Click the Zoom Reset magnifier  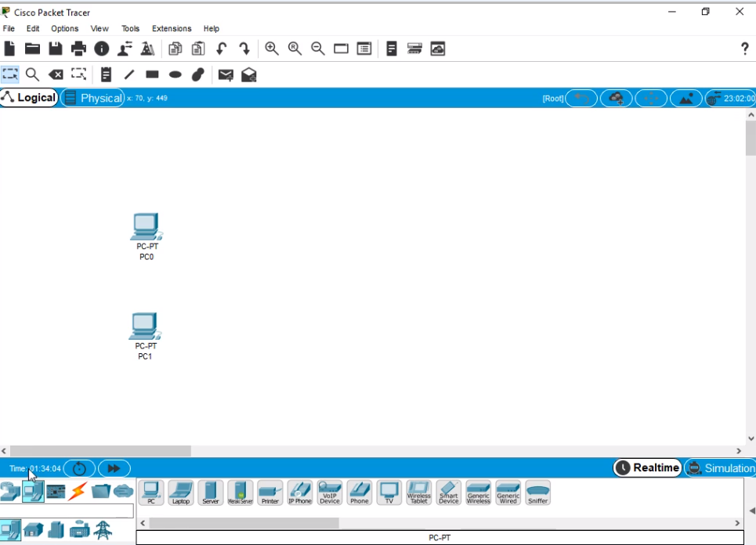coord(295,49)
